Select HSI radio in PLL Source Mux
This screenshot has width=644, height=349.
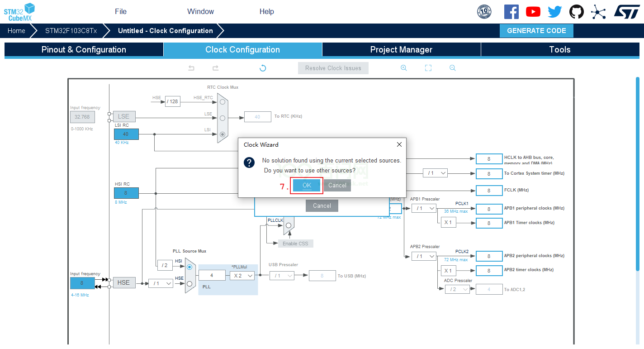tap(189, 267)
